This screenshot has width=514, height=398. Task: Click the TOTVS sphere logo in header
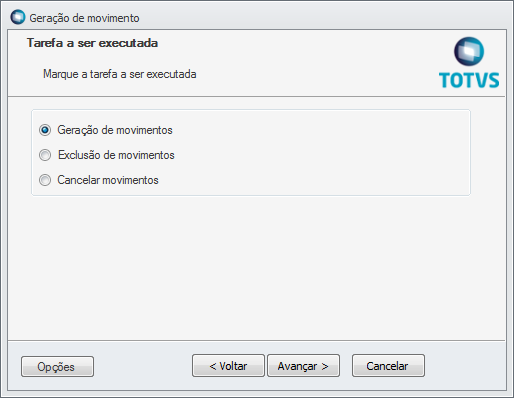(x=469, y=51)
